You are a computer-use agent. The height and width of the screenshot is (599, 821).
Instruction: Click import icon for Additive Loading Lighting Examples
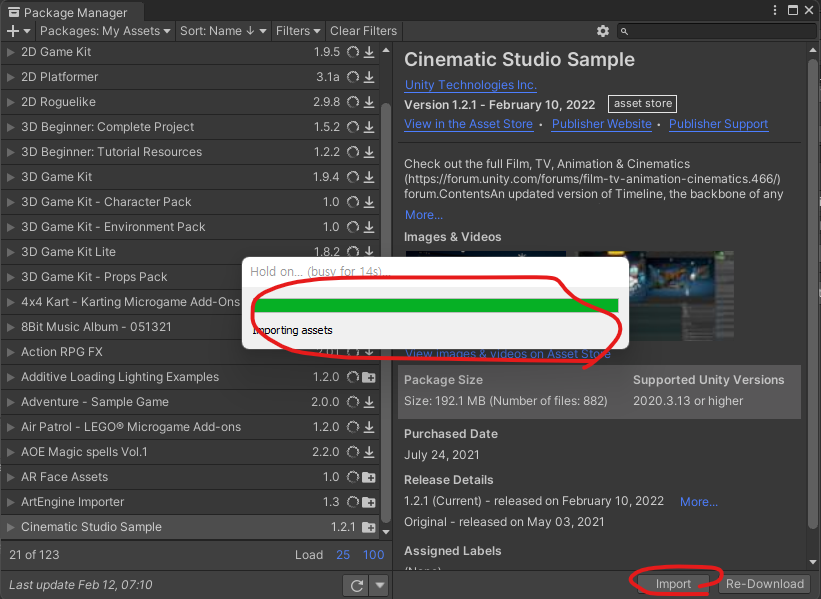[369, 377]
